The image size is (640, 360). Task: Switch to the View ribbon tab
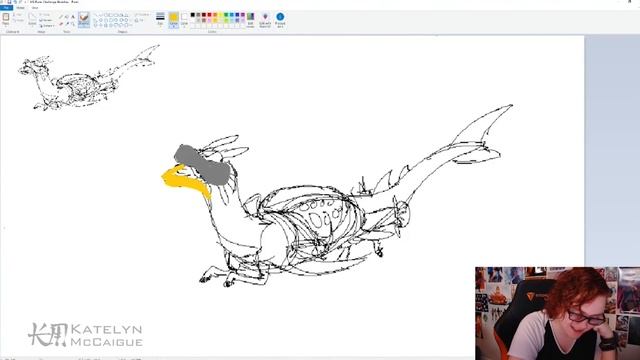click(35, 8)
